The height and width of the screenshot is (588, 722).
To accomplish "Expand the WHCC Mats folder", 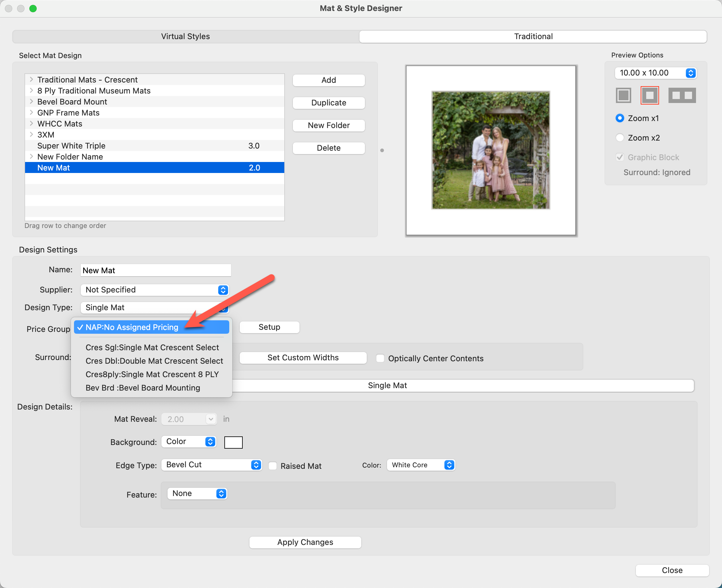I will (31, 124).
